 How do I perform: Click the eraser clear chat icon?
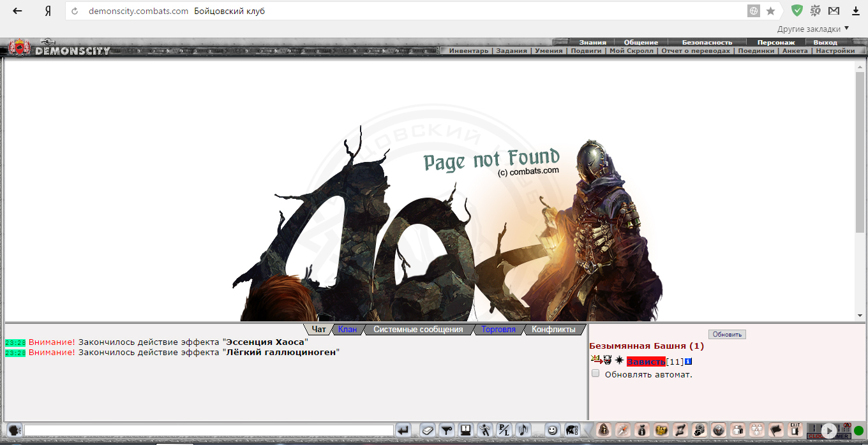point(428,430)
